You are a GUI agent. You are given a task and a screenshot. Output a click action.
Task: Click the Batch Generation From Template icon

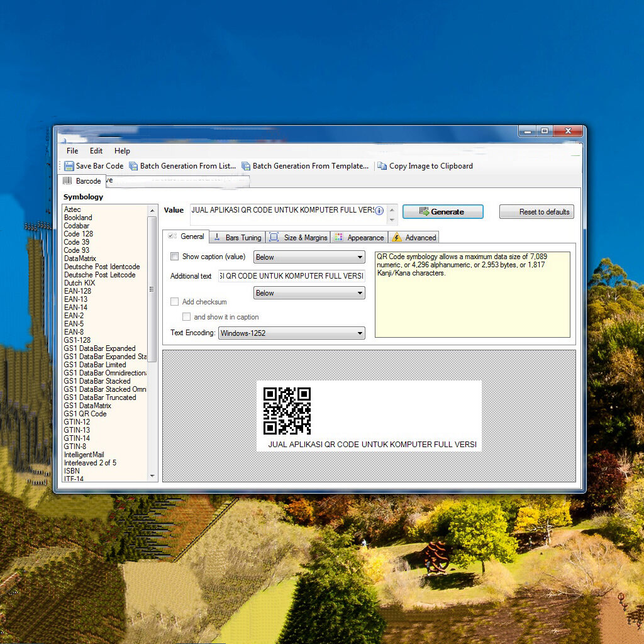(247, 165)
